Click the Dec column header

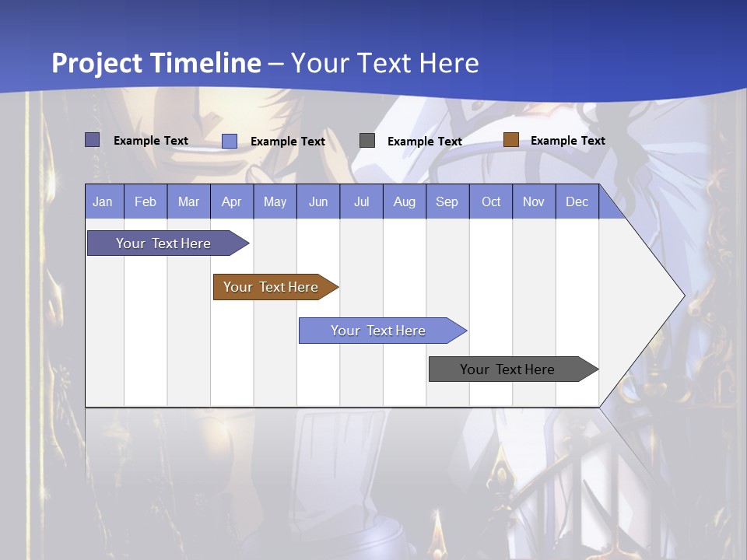(577, 201)
